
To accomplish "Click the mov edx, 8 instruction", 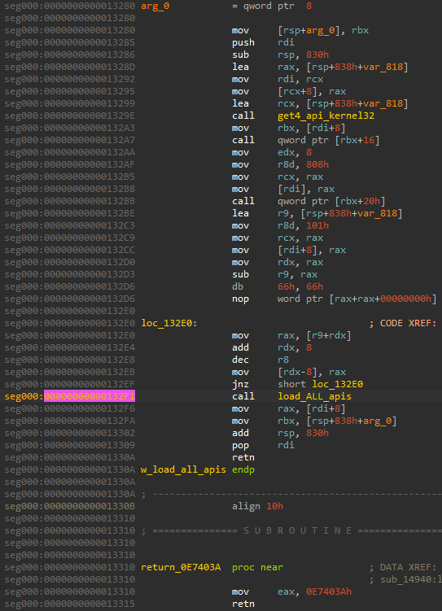I will [272, 152].
